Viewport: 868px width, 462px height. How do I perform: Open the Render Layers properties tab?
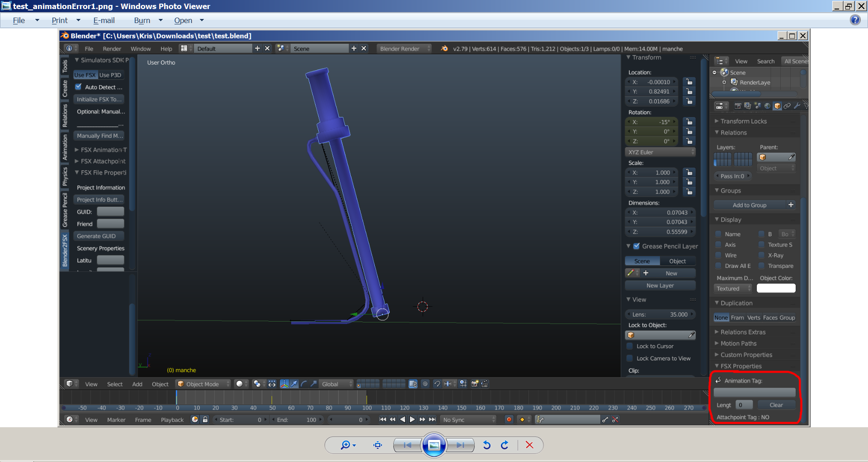point(748,106)
